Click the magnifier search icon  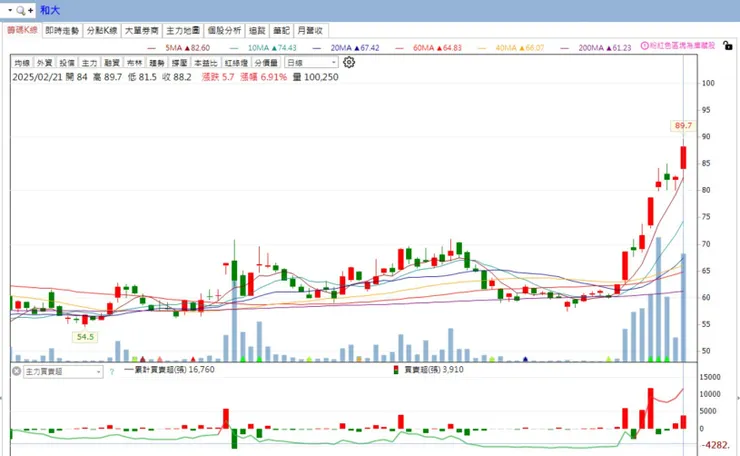click(x=20, y=10)
